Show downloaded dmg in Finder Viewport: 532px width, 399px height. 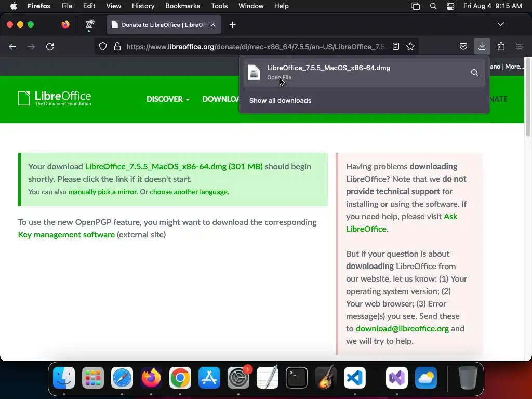tap(475, 73)
